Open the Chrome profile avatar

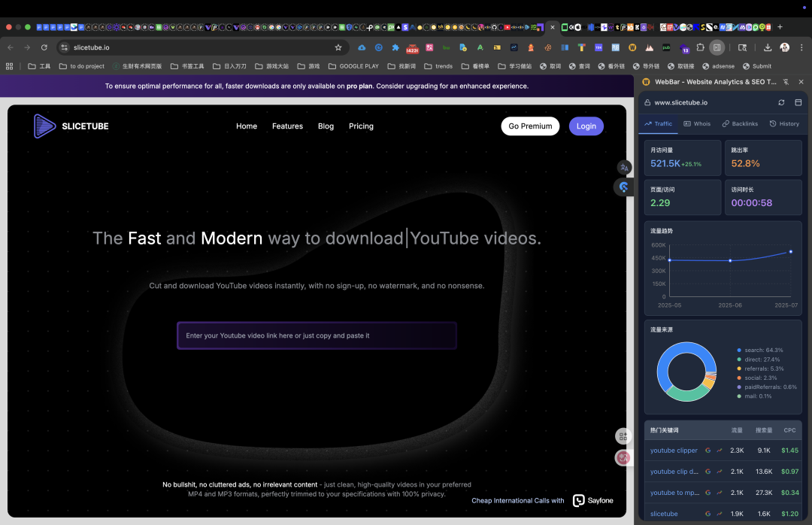click(784, 47)
